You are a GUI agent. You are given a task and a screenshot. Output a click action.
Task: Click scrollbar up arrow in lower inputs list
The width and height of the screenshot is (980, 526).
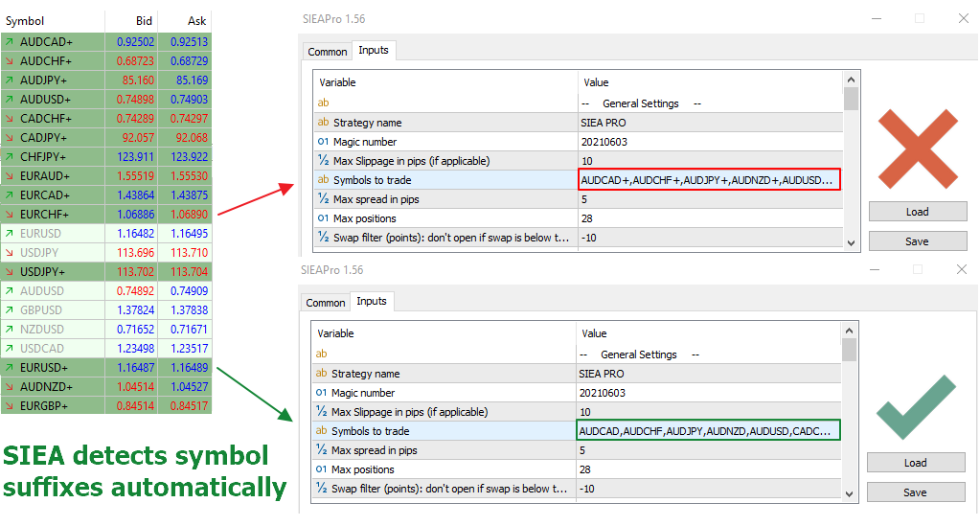tap(849, 331)
